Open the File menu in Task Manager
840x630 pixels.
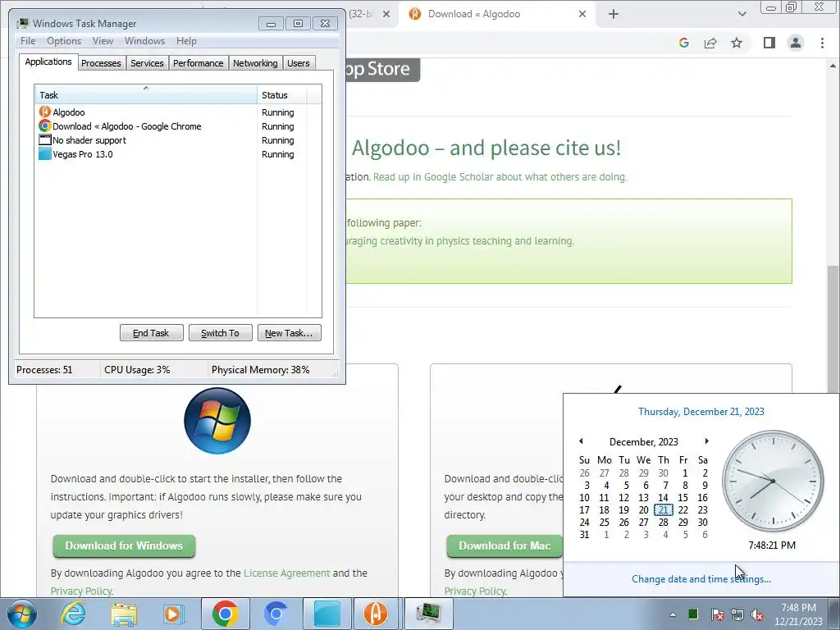coord(28,41)
